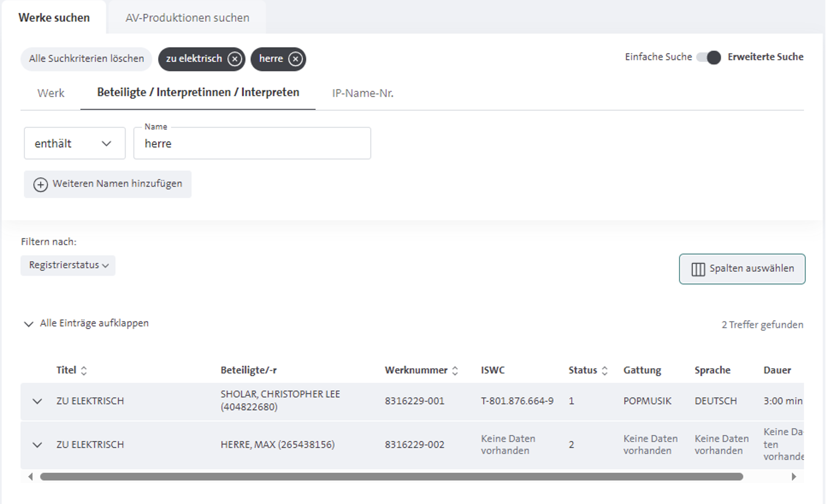Click the Erweiterte Suche label

click(766, 57)
